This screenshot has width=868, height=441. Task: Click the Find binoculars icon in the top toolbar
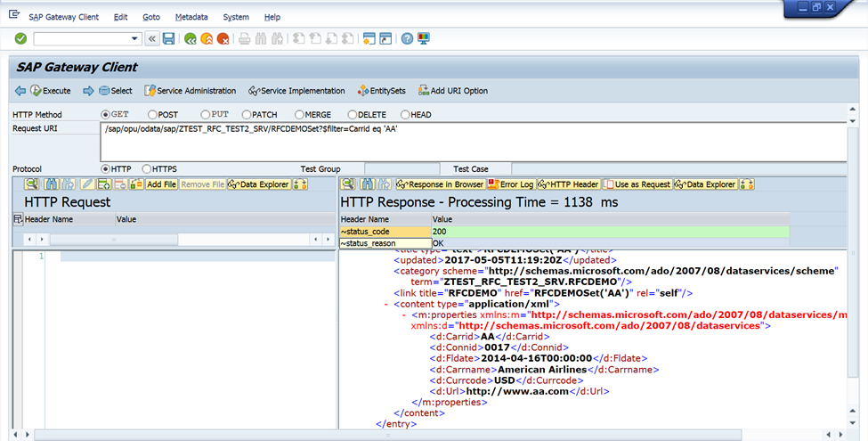[x=261, y=39]
